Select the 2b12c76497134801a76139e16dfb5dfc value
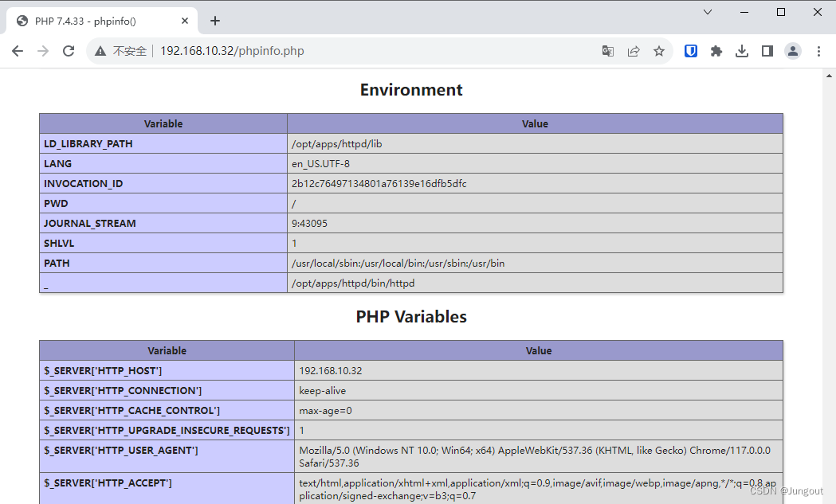This screenshot has width=836, height=504. 379,184
